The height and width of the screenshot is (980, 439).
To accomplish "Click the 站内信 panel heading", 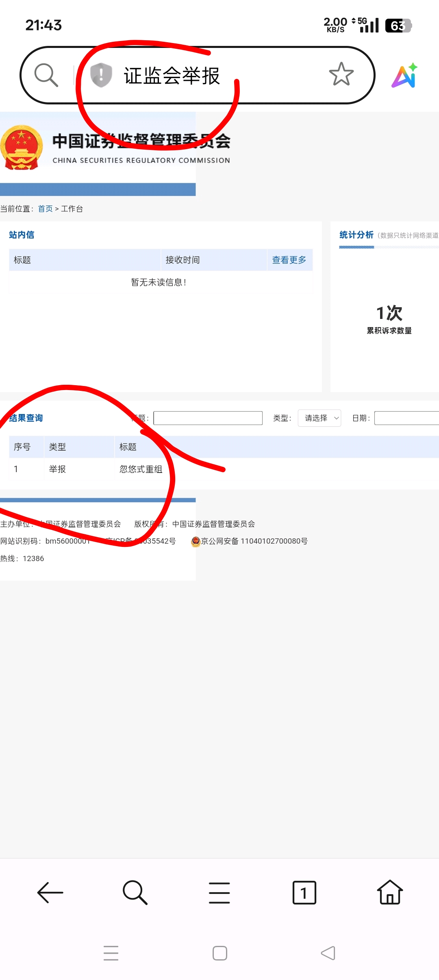I will pos(22,235).
